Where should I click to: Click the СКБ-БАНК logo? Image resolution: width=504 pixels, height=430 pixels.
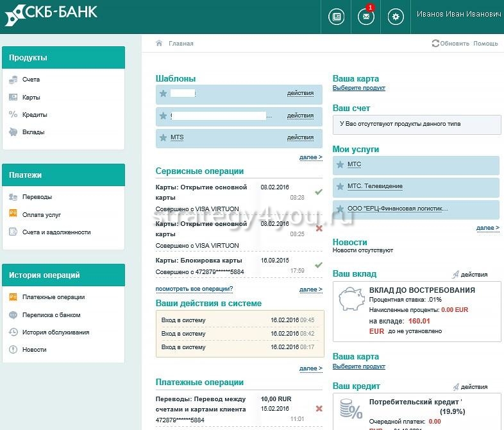[51, 14]
